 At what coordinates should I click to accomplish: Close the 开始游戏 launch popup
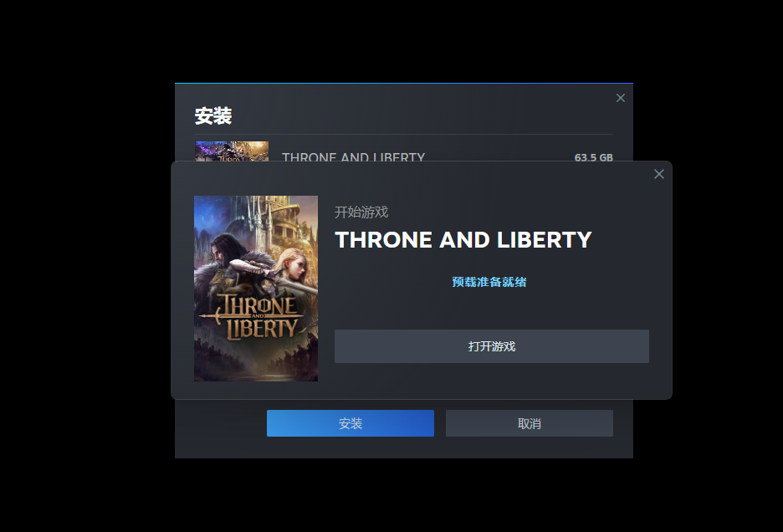659,174
